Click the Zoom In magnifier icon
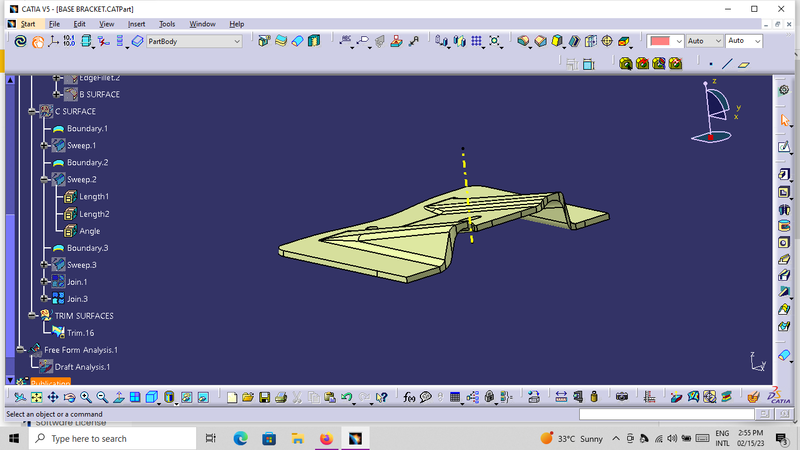This screenshot has height=450, width=800. (x=86, y=397)
